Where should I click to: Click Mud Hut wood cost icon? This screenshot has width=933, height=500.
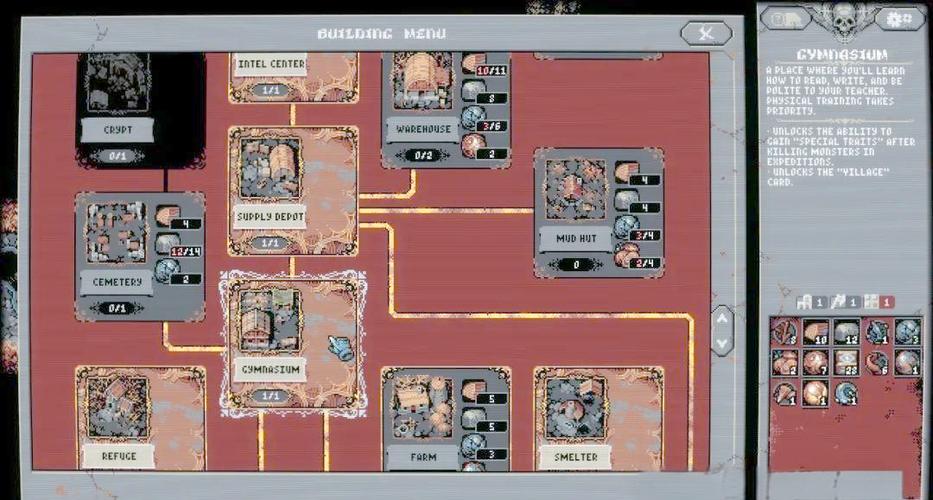click(626, 172)
